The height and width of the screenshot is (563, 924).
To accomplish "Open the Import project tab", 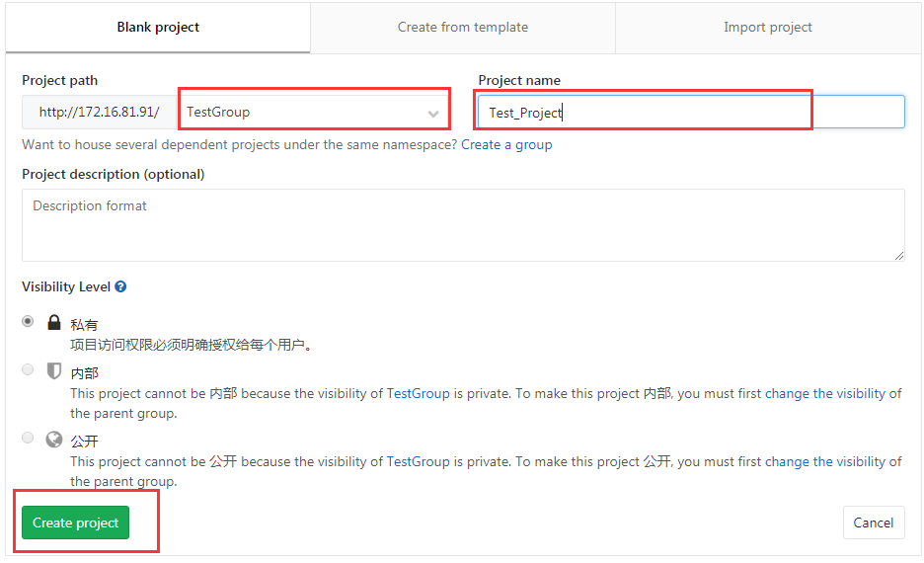I will pos(767,27).
